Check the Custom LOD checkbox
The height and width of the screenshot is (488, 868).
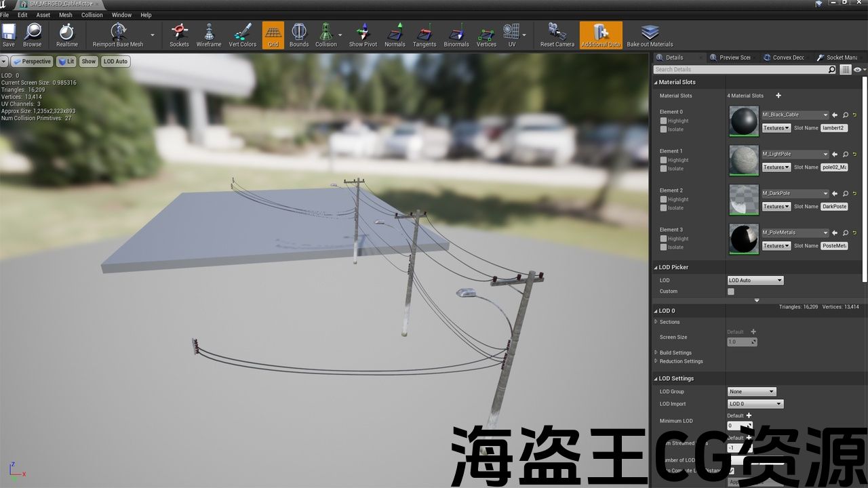pyautogui.click(x=731, y=291)
